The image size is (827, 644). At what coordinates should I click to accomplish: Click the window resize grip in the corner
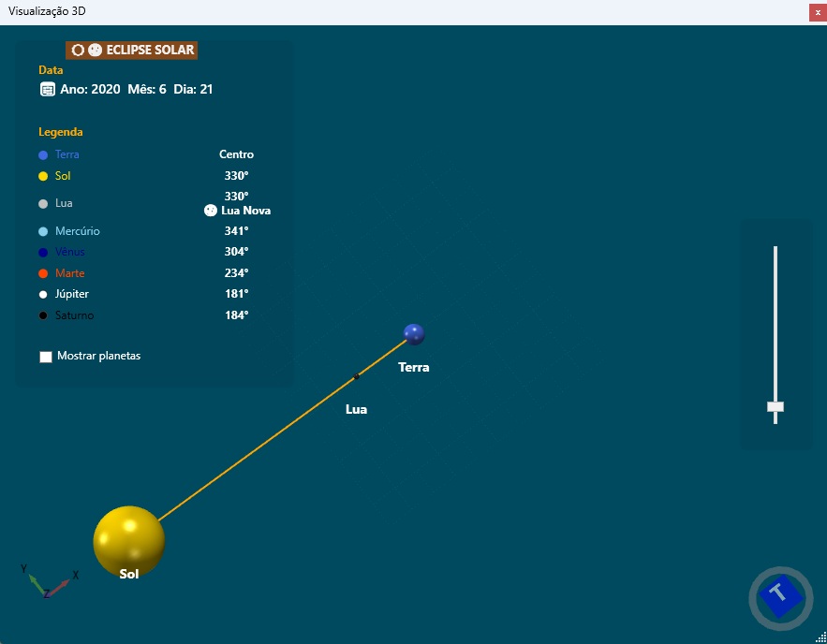820,637
